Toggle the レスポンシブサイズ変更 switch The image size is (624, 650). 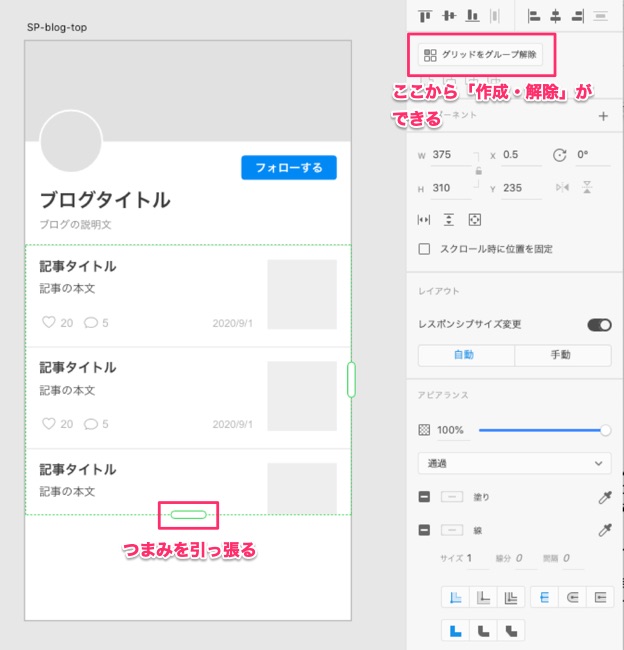599,324
